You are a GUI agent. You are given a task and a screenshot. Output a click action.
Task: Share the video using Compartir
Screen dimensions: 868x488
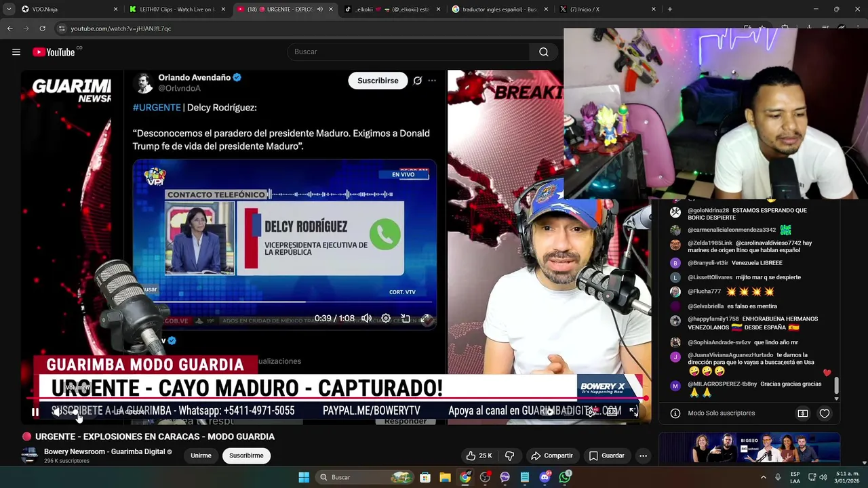pyautogui.click(x=552, y=455)
